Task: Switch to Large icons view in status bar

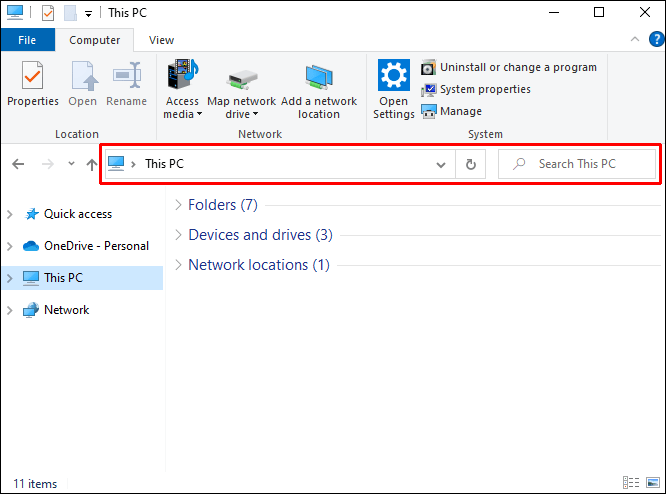Action: 653,483
